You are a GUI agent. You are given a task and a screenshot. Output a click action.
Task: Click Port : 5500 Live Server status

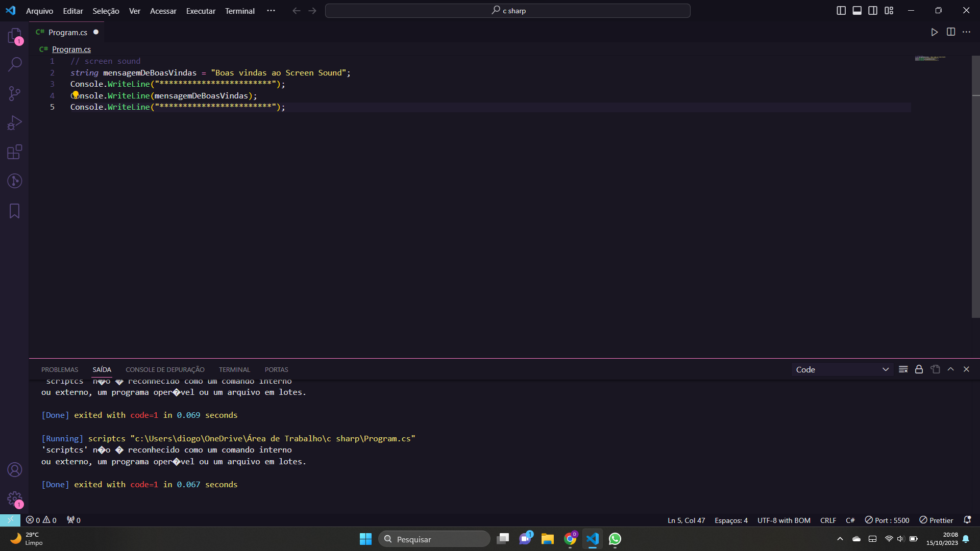tap(887, 520)
